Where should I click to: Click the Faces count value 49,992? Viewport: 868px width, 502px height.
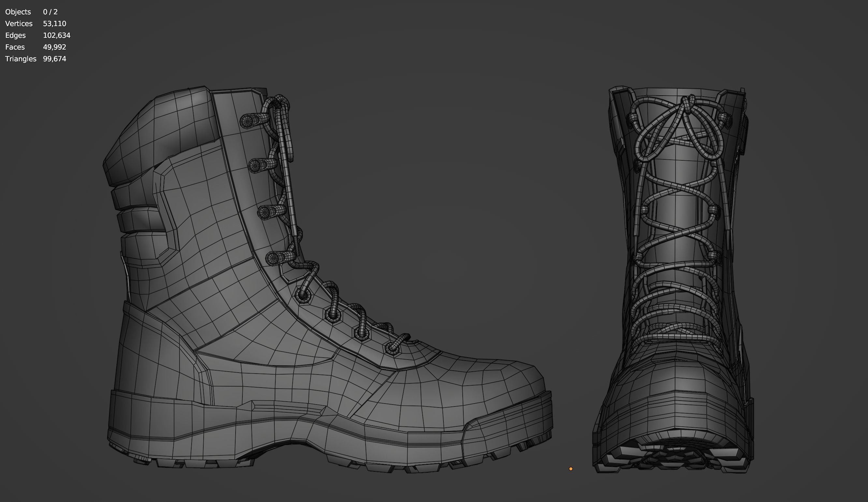55,47
